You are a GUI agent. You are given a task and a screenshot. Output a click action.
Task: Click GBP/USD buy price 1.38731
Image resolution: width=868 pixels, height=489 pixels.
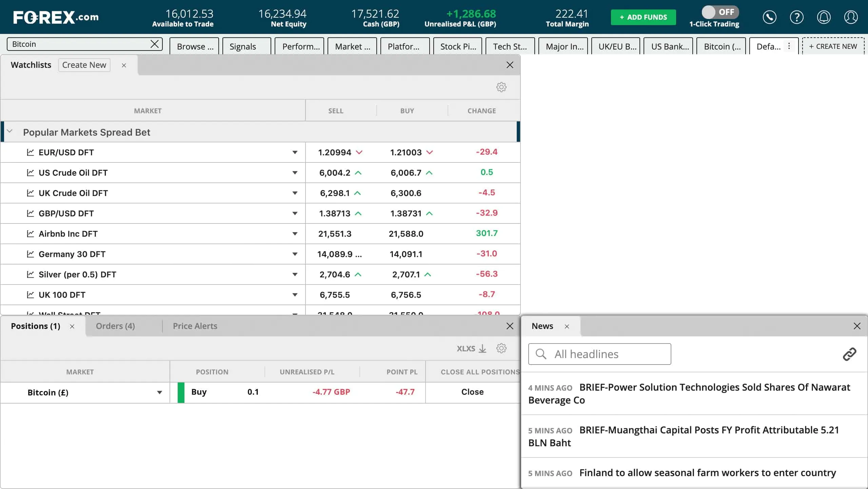click(x=406, y=213)
